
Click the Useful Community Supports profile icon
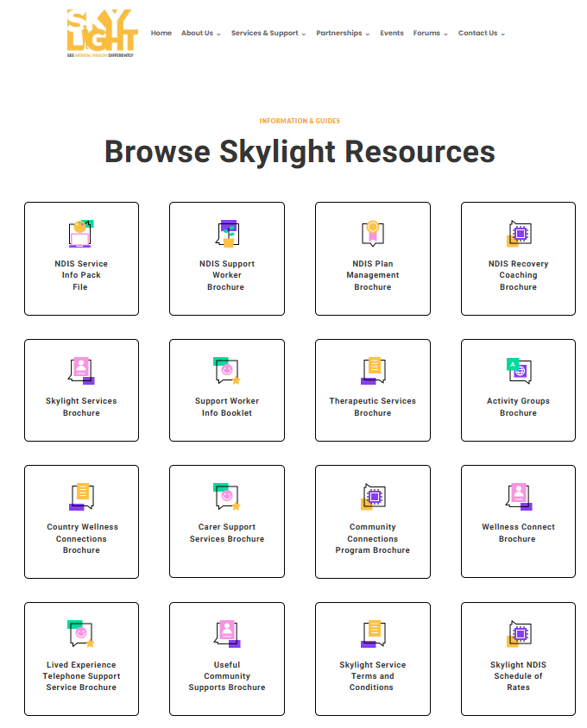(227, 634)
